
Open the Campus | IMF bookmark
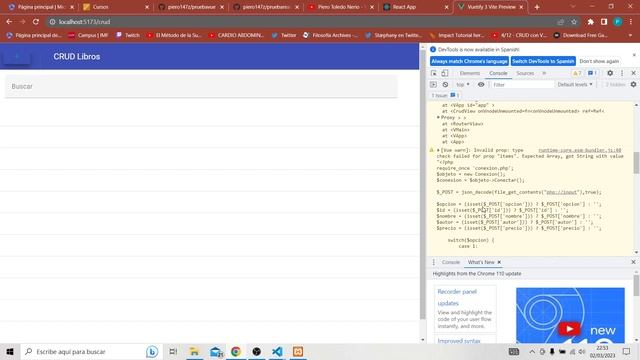tap(89, 36)
